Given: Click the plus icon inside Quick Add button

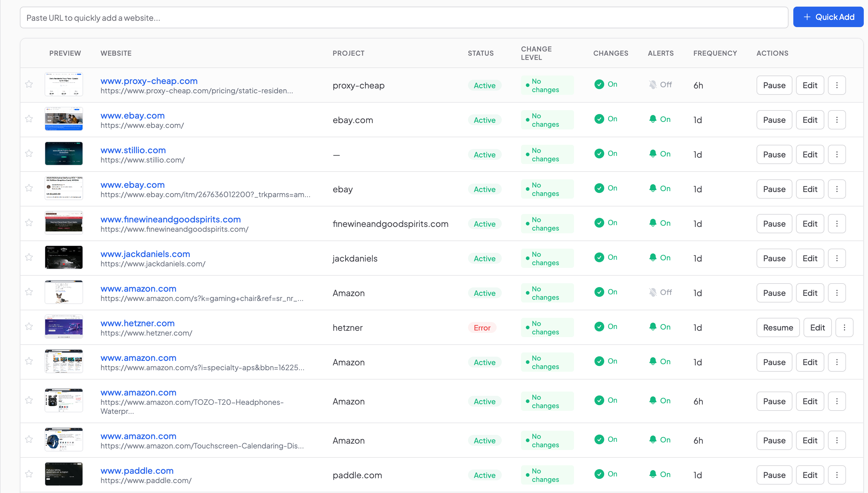Looking at the screenshot, I should click(x=807, y=17).
